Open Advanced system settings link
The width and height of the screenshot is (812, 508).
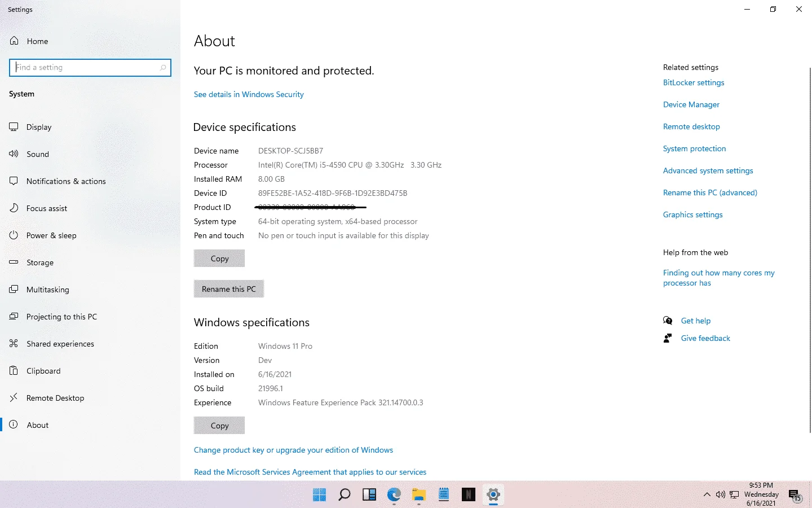click(708, 170)
